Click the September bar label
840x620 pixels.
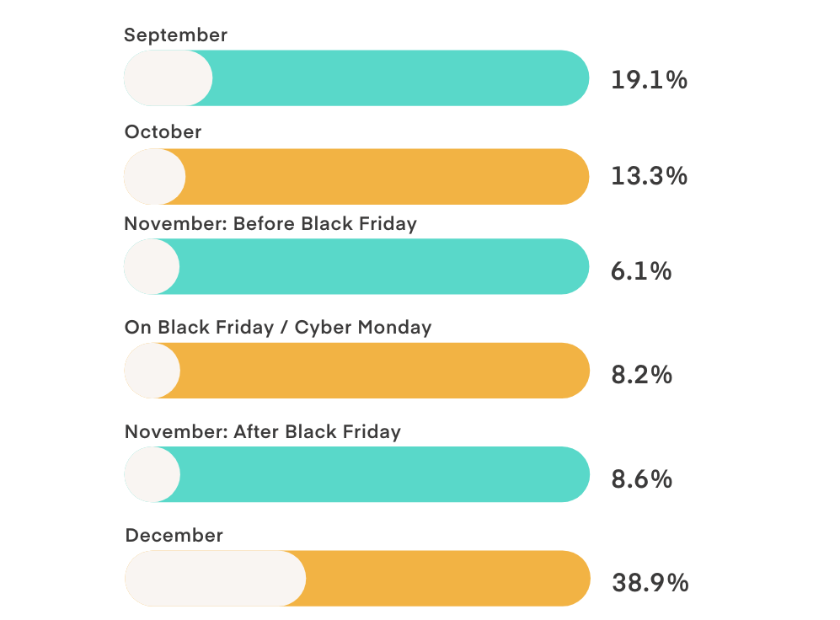click(175, 35)
